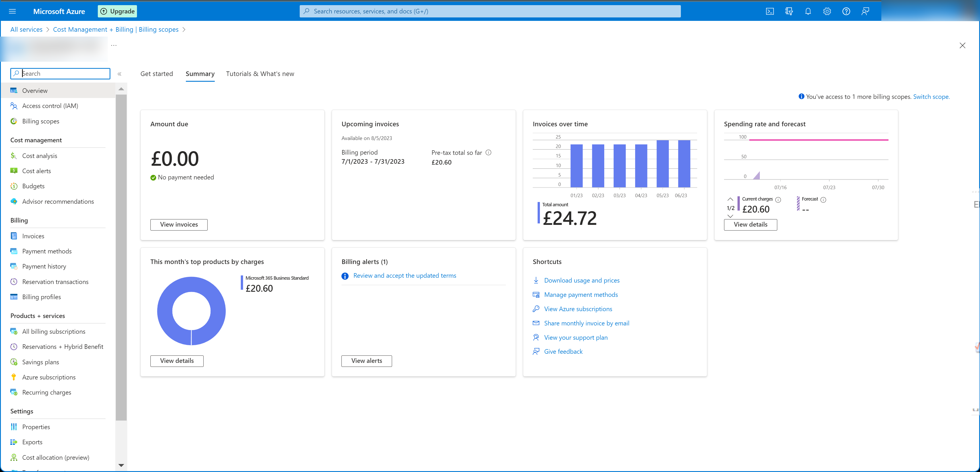Click the View invoices button

[179, 225]
